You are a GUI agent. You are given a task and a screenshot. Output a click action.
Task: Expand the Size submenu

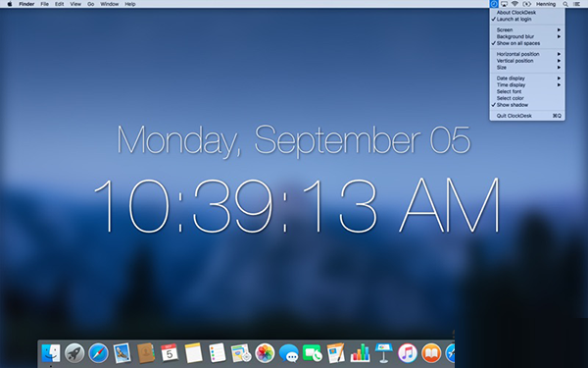[527, 68]
